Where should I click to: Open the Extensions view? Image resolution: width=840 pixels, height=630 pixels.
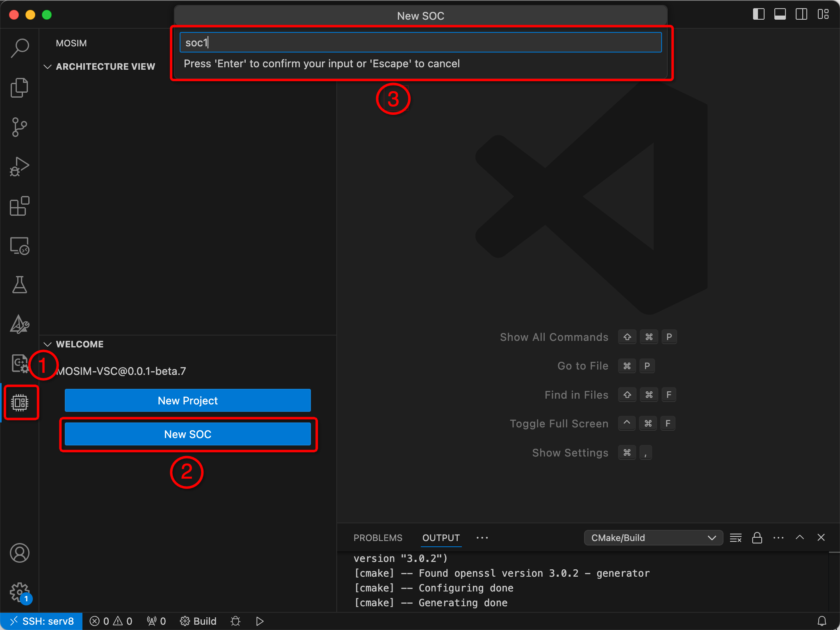[20, 205]
